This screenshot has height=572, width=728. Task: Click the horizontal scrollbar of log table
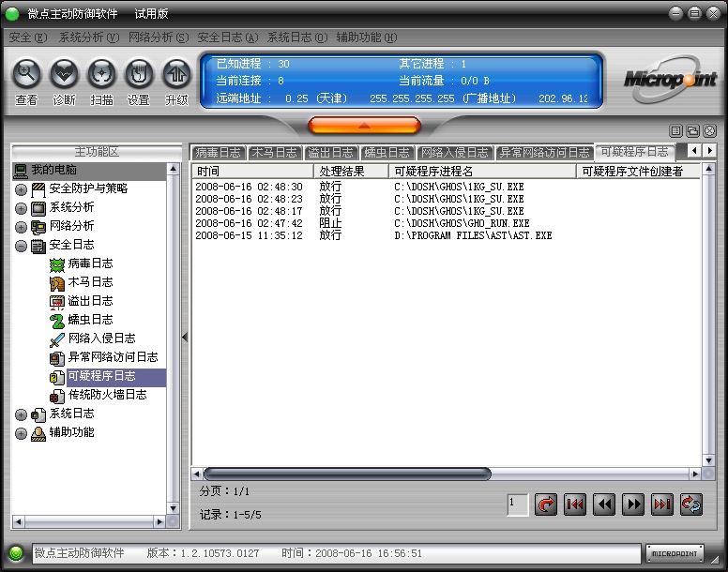pyautogui.click(x=346, y=474)
